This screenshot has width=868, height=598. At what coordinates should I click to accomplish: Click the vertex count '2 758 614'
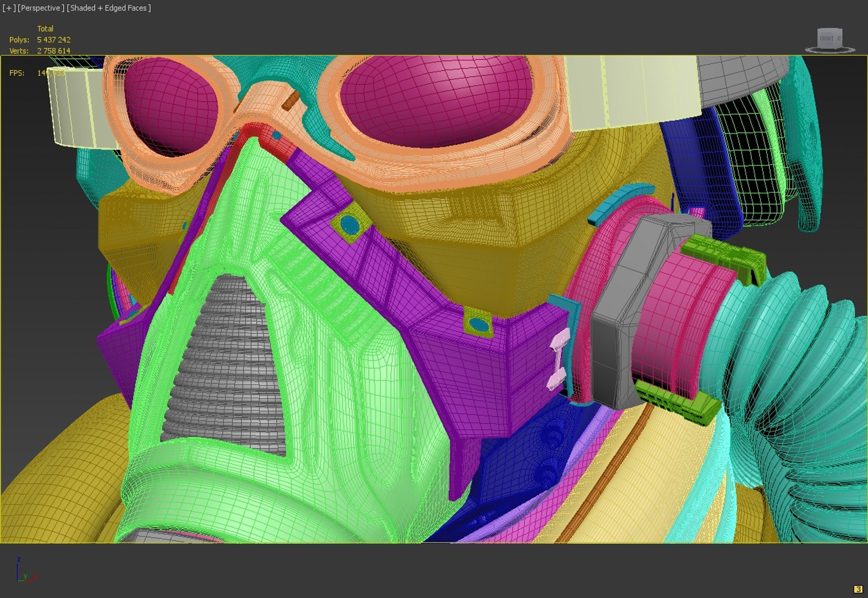click(x=54, y=50)
